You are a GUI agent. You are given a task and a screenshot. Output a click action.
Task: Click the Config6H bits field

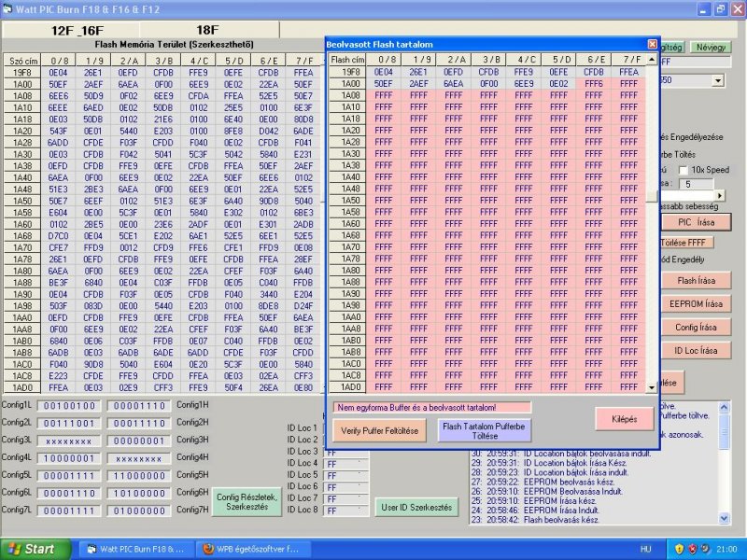[x=138, y=494]
